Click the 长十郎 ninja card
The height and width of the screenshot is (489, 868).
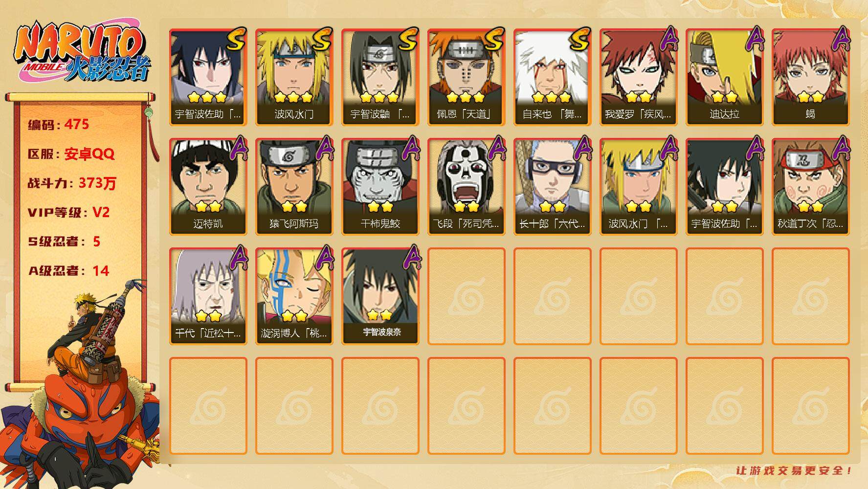pyautogui.click(x=552, y=187)
